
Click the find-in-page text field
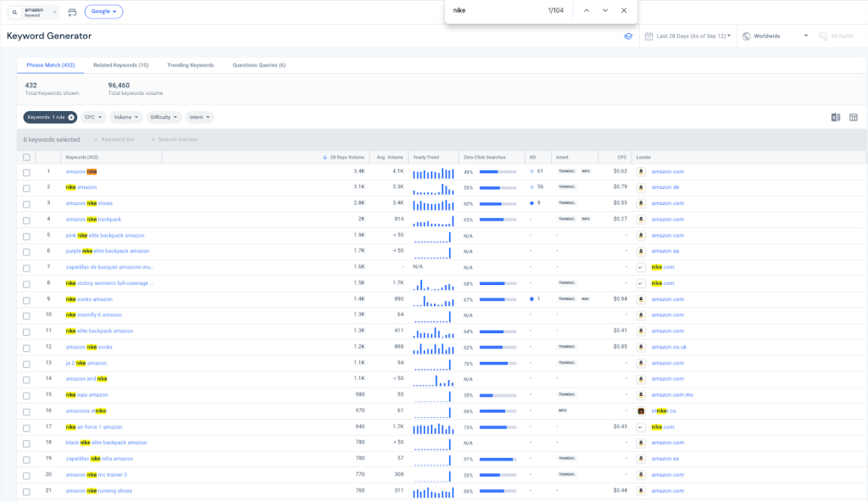(492, 10)
